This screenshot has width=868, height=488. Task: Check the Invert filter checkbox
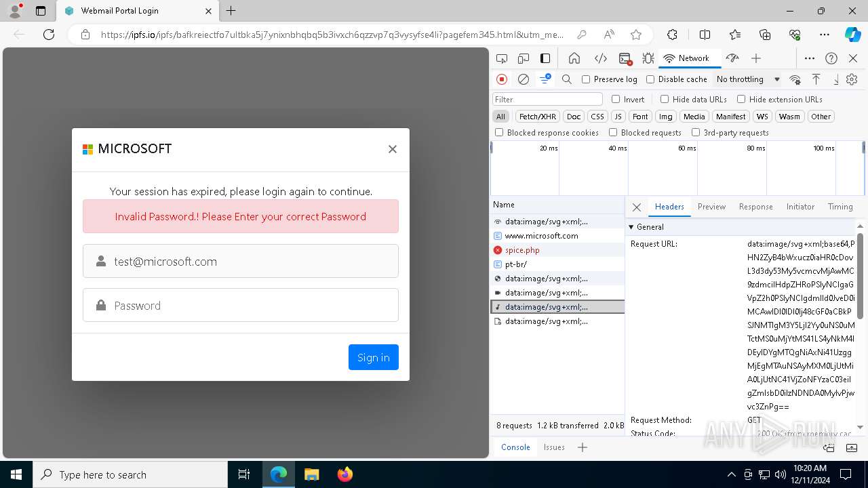click(x=616, y=99)
